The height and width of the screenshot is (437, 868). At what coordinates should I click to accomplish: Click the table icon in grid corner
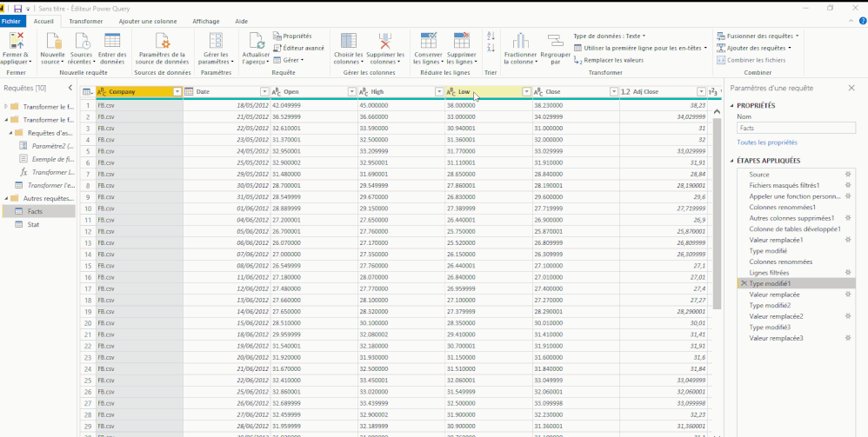(x=88, y=92)
